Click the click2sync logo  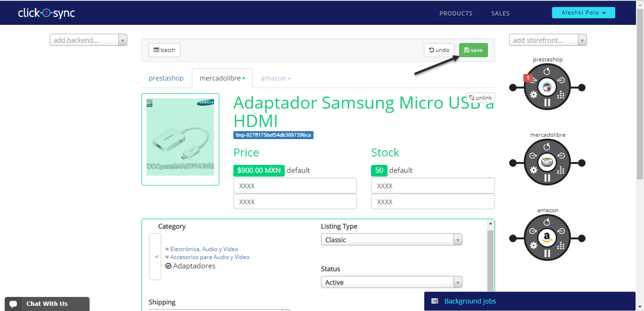(x=46, y=13)
